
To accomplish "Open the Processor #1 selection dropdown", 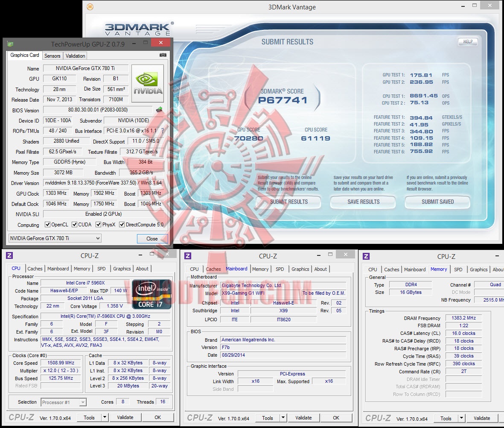I will tap(64, 402).
